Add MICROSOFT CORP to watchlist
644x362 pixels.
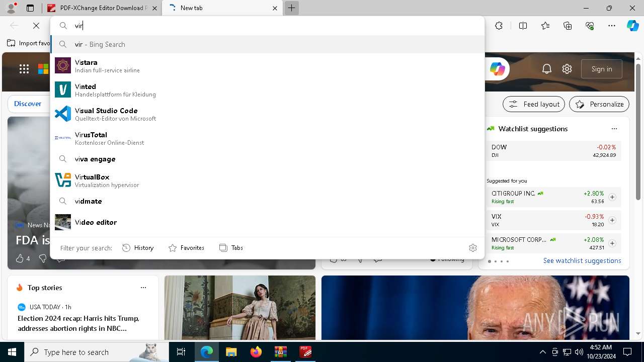[x=612, y=243]
